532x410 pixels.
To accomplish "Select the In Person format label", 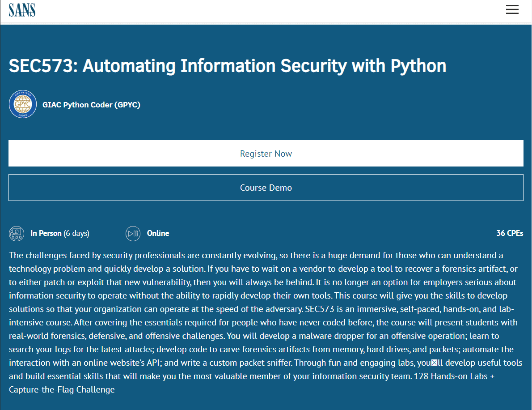I will pyautogui.click(x=46, y=233).
